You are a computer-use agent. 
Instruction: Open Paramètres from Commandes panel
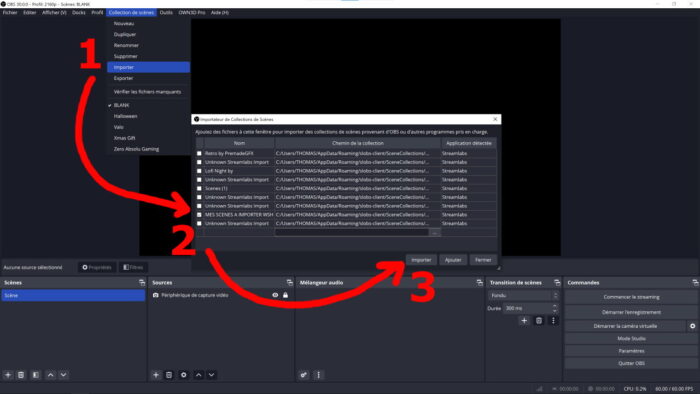[x=631, y=351]
